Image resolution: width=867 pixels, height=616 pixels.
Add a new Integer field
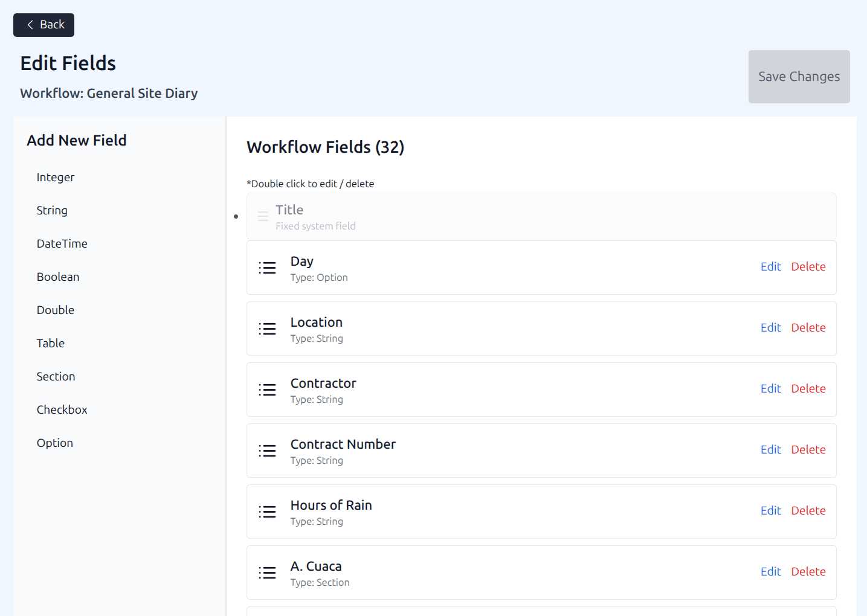(x=56, y=178)
